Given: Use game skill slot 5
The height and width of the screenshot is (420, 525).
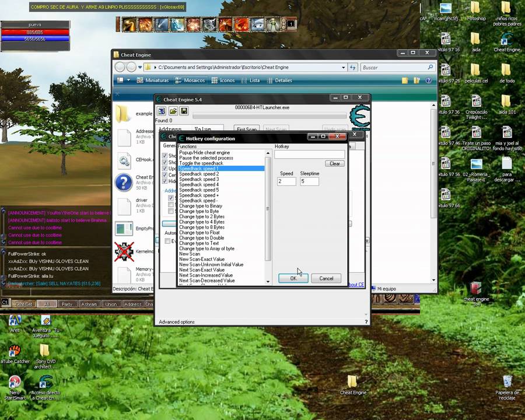Looking at the screenshot, I should (x=194, y=24).
